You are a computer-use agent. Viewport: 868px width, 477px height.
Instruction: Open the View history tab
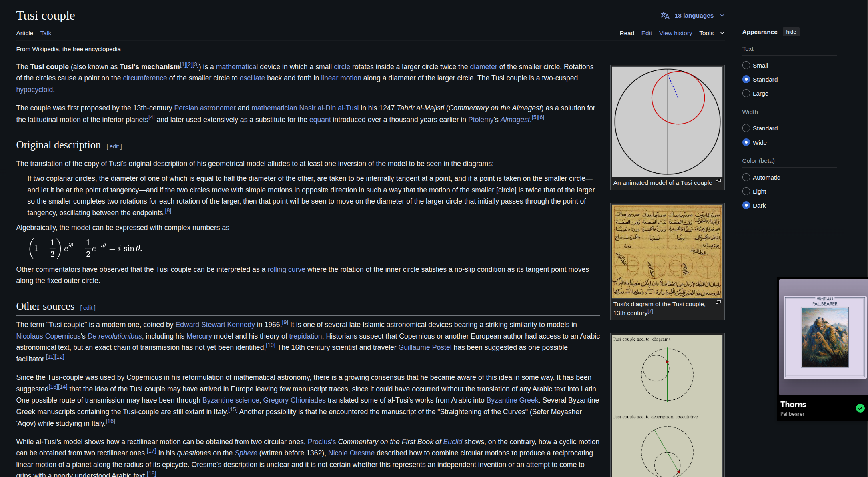pyautogui.click(x=676, y=33)
